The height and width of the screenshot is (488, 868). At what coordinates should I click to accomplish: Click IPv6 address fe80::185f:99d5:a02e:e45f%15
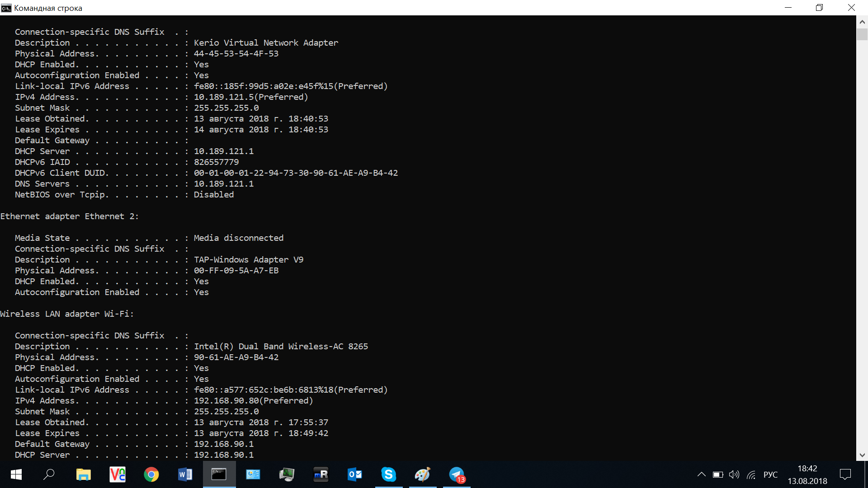[264, 86]
